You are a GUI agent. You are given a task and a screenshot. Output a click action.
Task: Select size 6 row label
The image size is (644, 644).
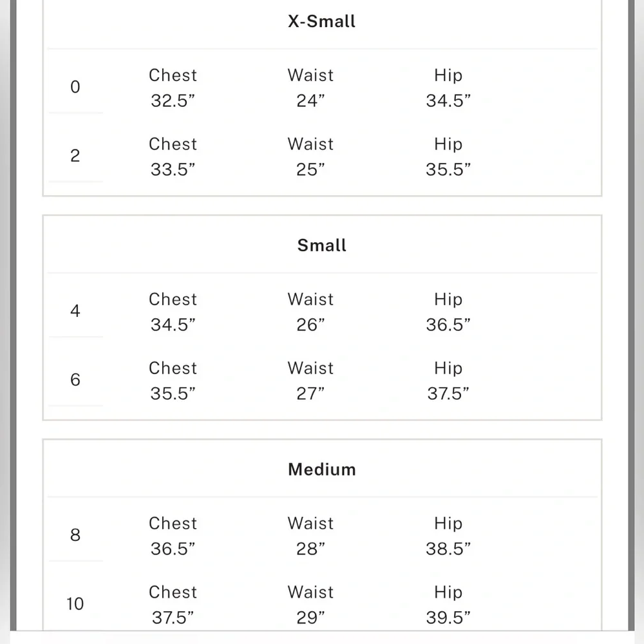(75, 380)
